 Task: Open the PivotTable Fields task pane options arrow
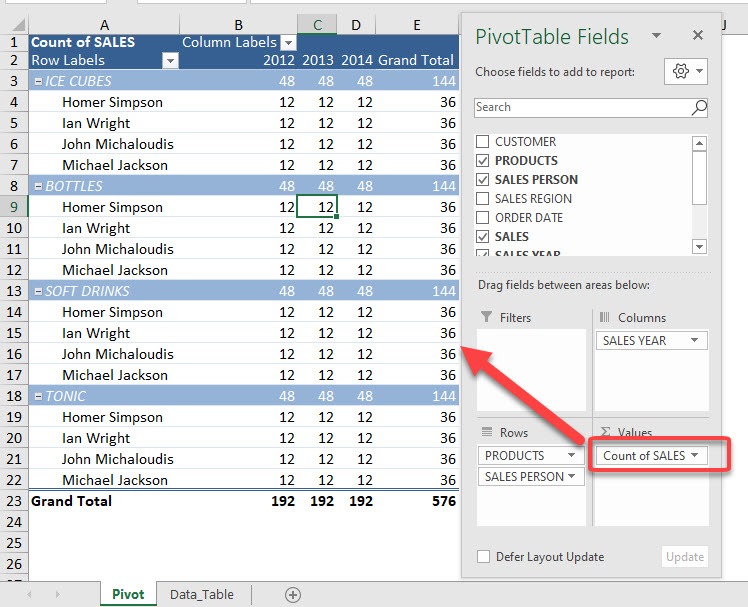[656, 35]
